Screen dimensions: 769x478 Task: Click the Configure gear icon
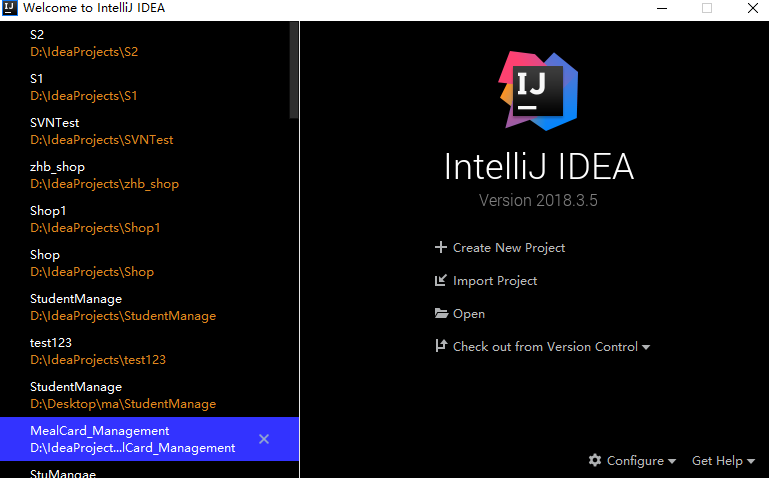click(x=595, y=460)
